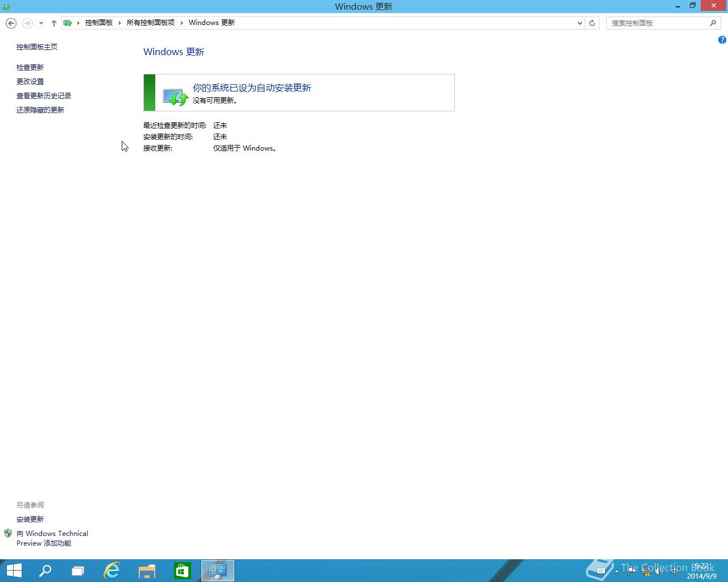The image size is (728, 582).
Task: Click the 仅适用于 Windows text
Action: 245,148
